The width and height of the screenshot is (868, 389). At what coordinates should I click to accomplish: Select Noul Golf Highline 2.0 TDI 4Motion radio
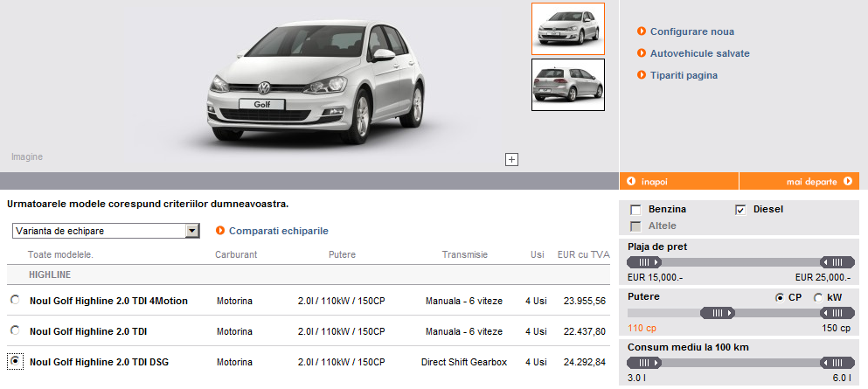[x=15, y=300]
